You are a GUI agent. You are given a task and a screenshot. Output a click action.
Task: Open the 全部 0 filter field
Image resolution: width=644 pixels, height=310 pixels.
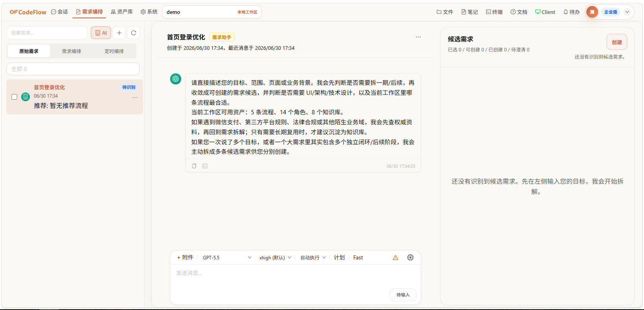point(73,69)
